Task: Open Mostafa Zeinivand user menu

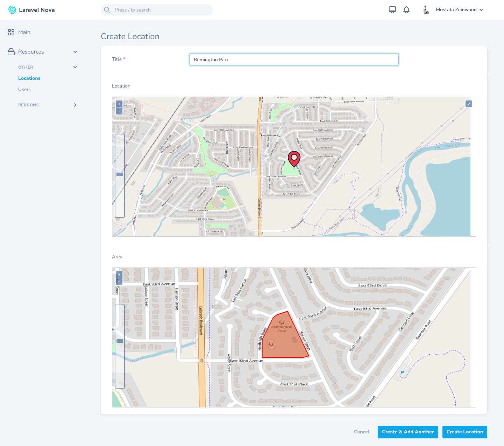Action: (459, 10)
